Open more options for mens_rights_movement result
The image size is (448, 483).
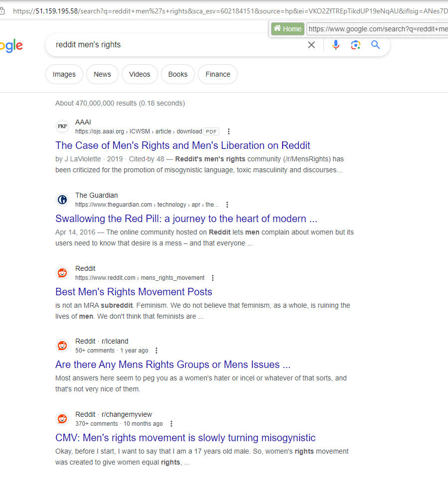[213, 278]
